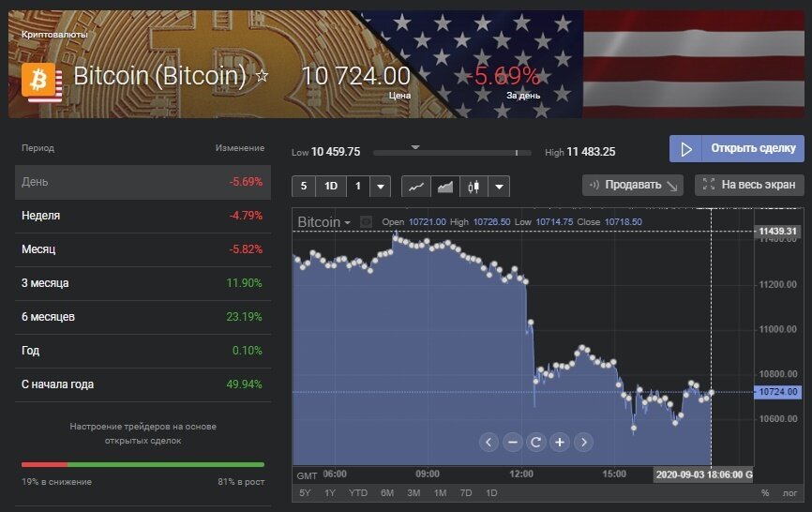Toggle percent scale on the chart
812x512 pixels.
click(765, 492)
